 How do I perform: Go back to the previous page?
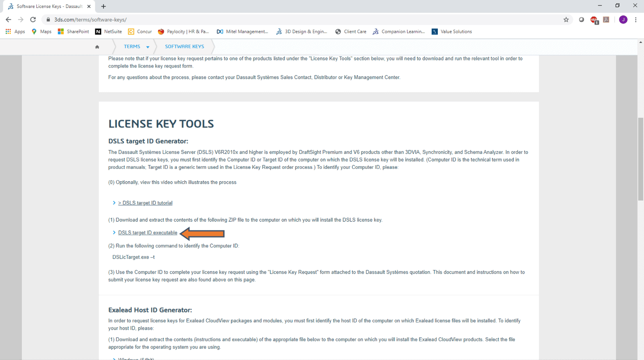tap(8, 20)
